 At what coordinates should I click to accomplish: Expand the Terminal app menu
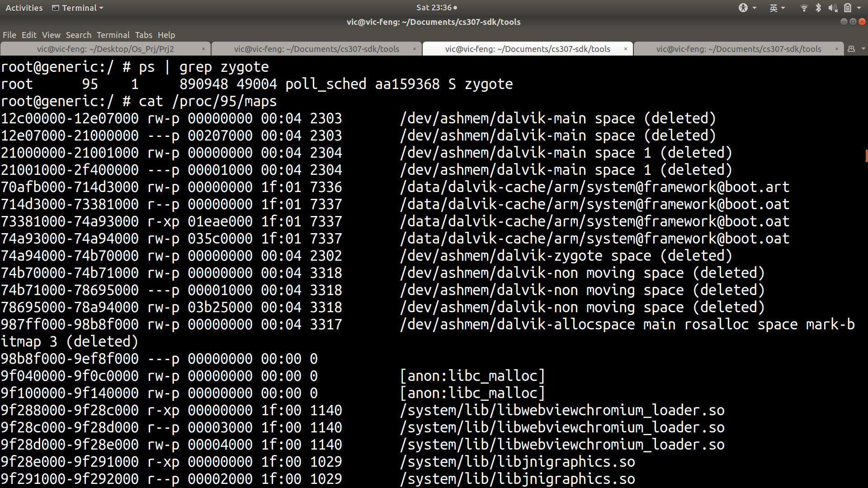(78, 8)
